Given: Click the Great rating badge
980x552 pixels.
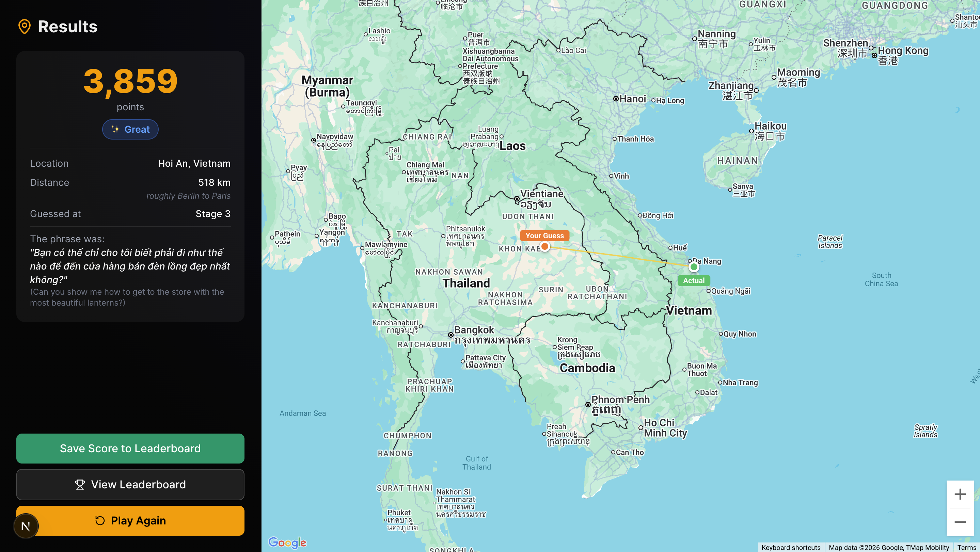Looking at the screenshot, I should pyautogui.click(x=130, y=129).
